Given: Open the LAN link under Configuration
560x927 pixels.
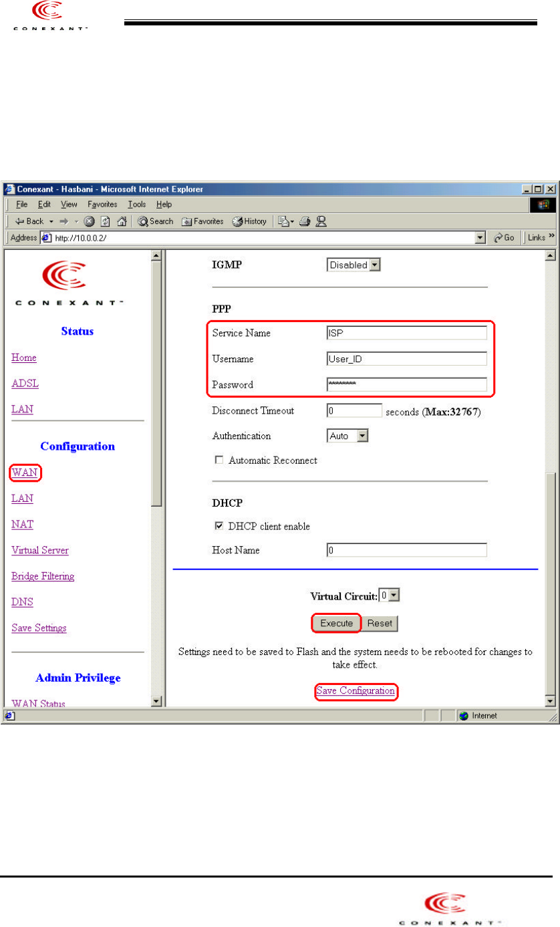Looking at the screenshot, I should tap(22, 499).
